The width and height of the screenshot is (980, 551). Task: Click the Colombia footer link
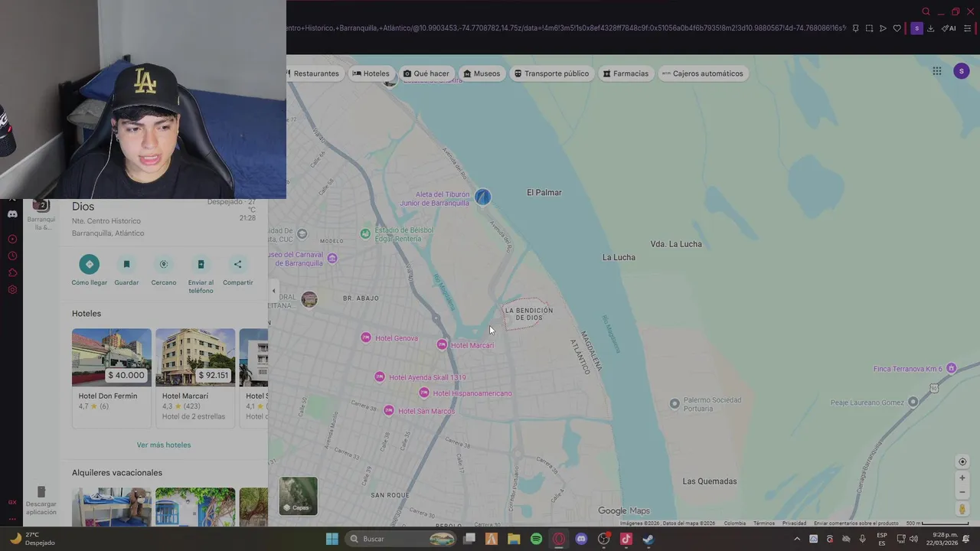point(735,523)
